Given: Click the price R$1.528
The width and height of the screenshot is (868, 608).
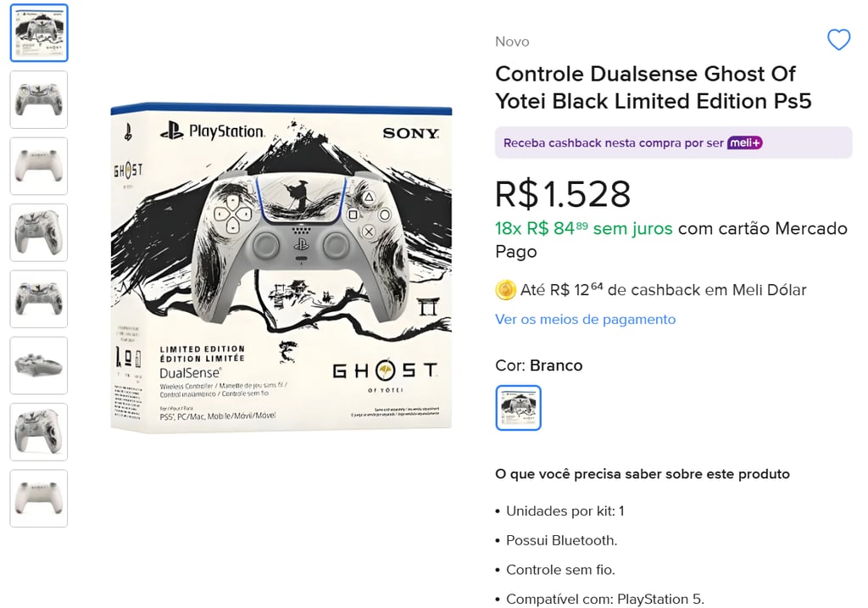Looking at the screenshot, I should coord(563,194).
